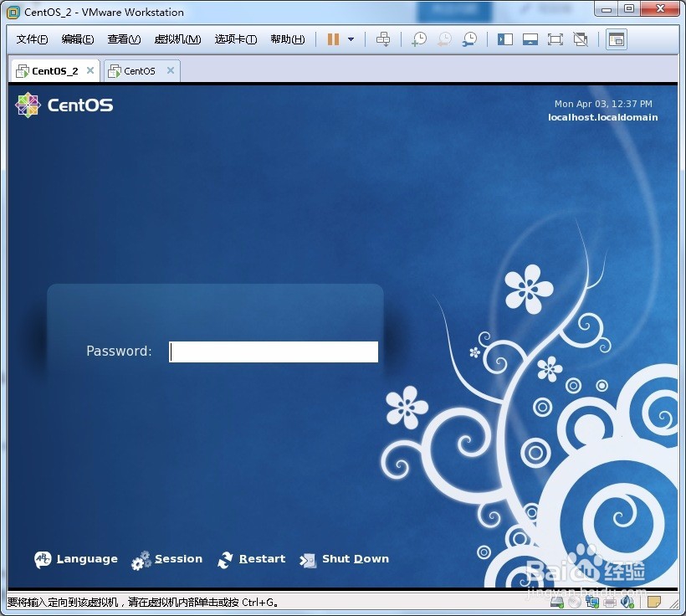Open the 虚拟机(M) menu
686x616 pixels.
(x=177, y=39)
